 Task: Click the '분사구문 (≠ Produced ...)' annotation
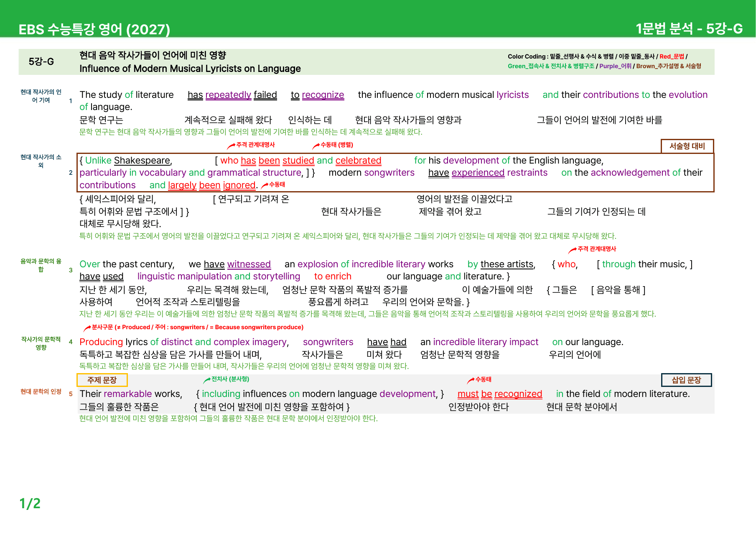198,327
